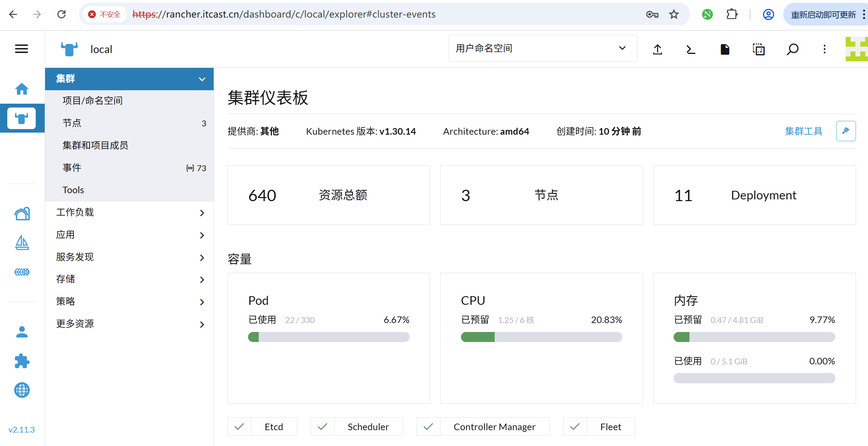Click the v2.11.3 version link
The image size is (868, 446).
point(22,430)
